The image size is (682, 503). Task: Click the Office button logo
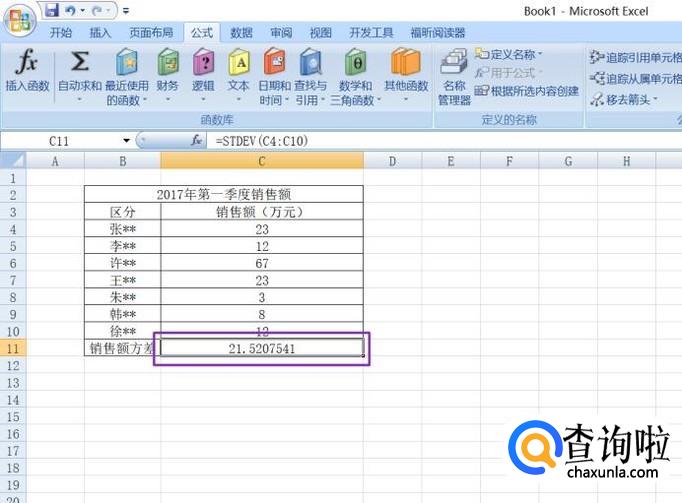tap(20, 20)
